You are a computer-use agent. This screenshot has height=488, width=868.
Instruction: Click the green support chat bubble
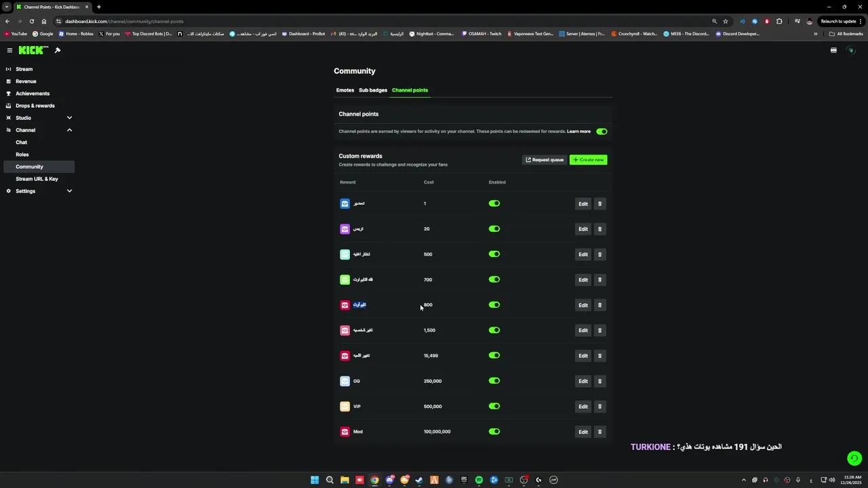click(x=854, y=459)
